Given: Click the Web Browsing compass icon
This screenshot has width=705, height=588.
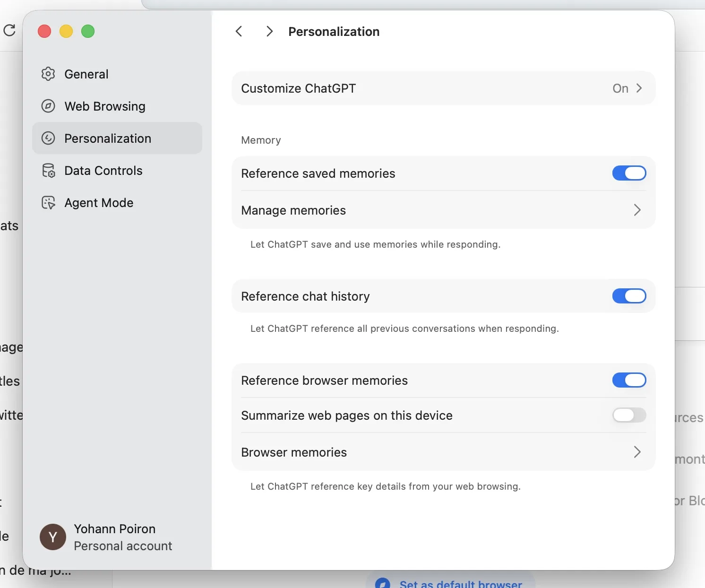Looking at the screenshot, I should 48,106.
